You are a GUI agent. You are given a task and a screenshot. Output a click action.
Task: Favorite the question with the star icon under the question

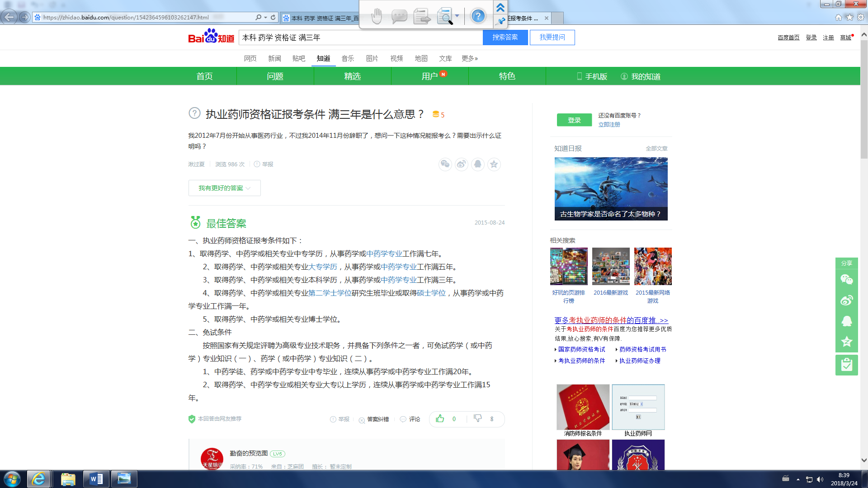tap(494, 164)
